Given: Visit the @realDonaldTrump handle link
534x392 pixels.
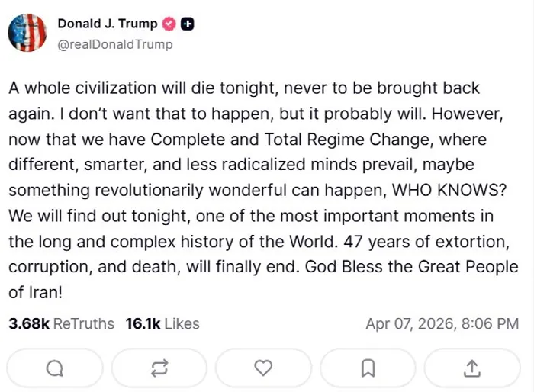Looking at the screenshot, I should point(115,44).
